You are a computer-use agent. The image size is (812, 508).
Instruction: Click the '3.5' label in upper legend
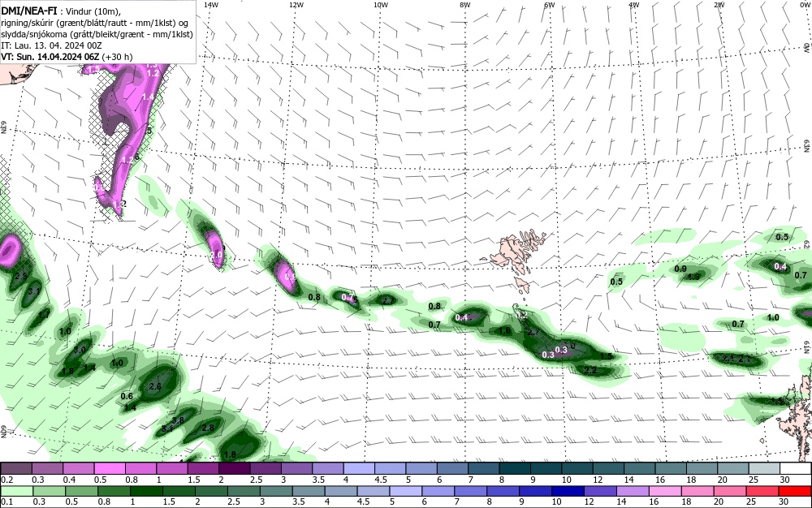coord(319,480)
